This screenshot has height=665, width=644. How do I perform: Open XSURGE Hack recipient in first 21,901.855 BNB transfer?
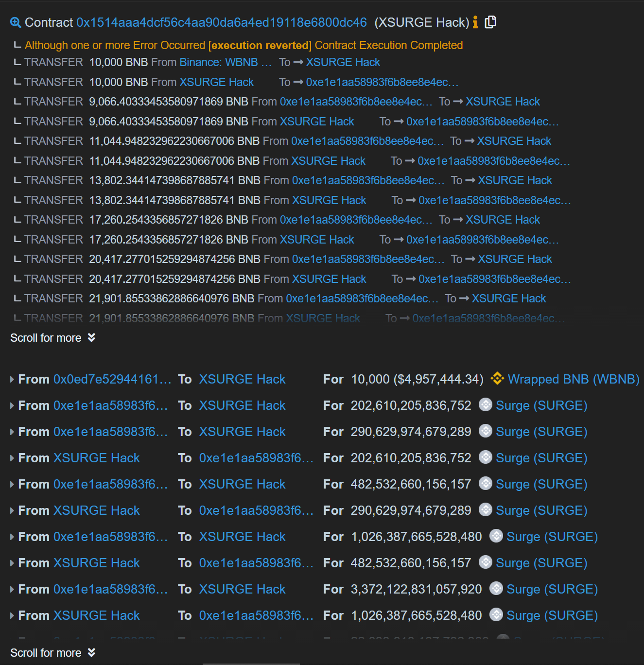point(509,298)
